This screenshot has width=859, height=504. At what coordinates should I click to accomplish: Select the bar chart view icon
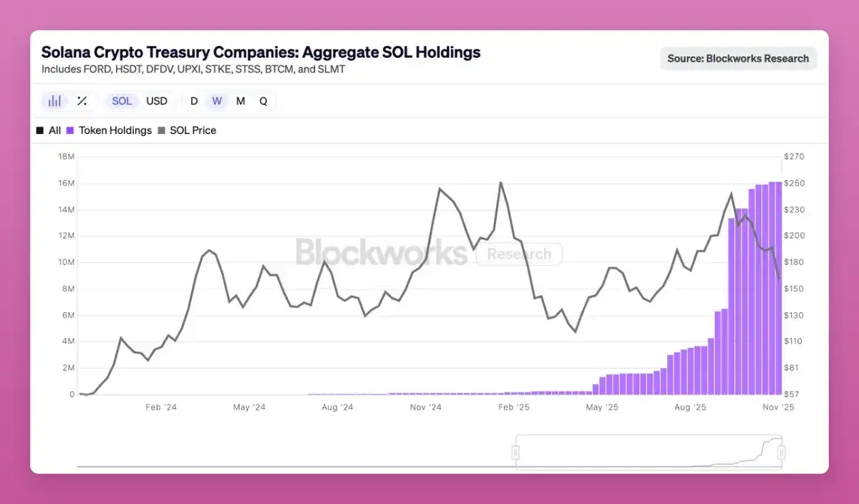point(54,101)
